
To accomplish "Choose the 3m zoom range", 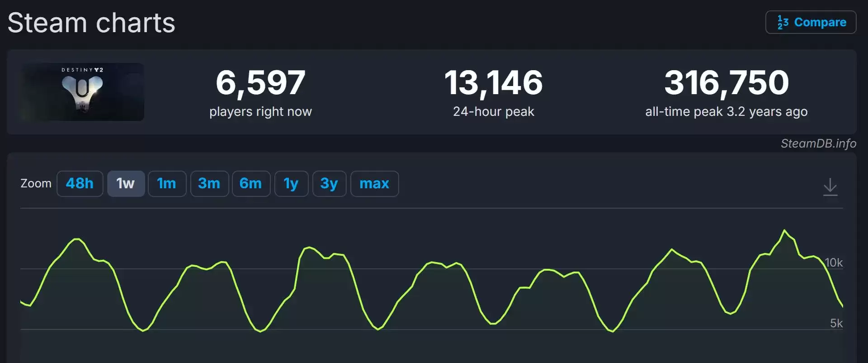I will click(x=209, y=184).
